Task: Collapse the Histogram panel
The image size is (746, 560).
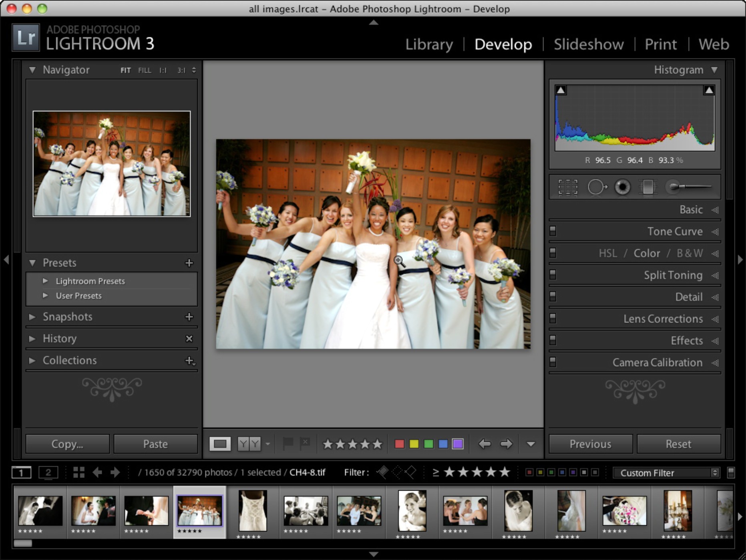Action: [714, 70]
